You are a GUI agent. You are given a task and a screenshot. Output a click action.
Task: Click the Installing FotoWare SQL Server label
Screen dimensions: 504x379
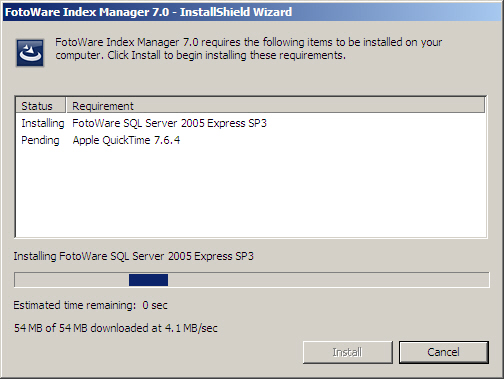pos(133,256)
